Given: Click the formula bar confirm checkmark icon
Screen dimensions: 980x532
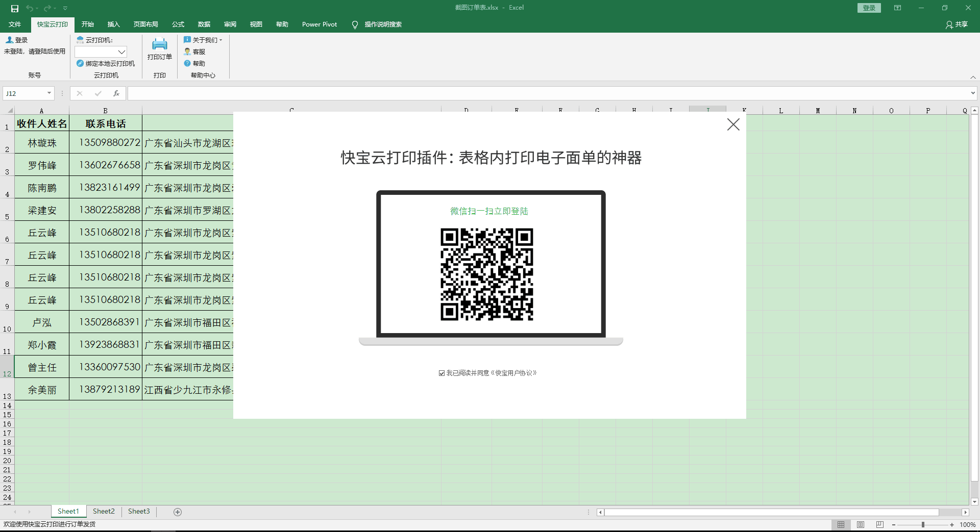Looking at the screenshot, I should point(98,93).
